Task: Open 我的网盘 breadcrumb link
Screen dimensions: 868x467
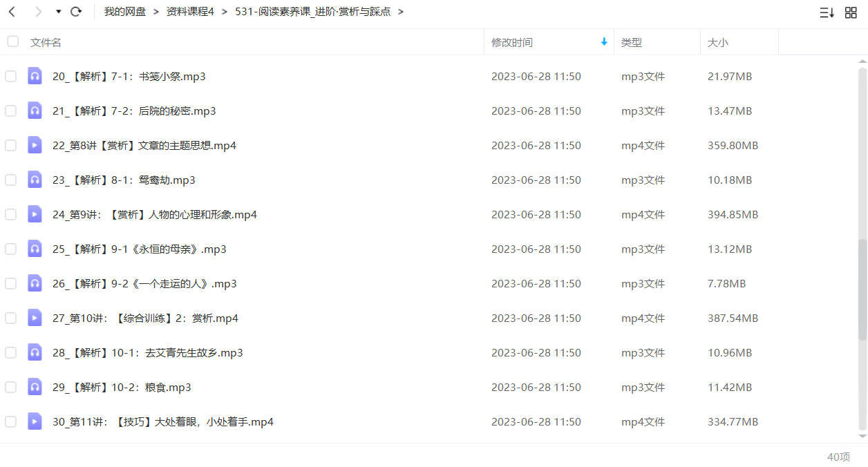Action: [x=125, y=12]
